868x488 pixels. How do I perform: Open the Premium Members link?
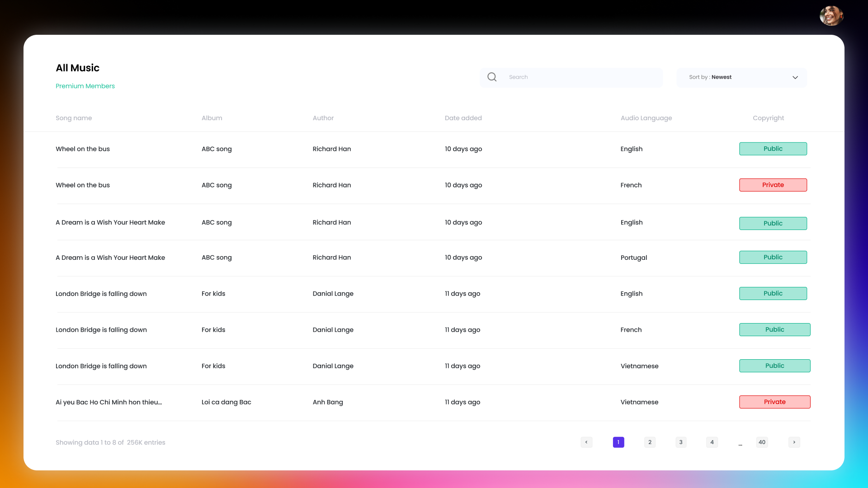coord(85,86)
